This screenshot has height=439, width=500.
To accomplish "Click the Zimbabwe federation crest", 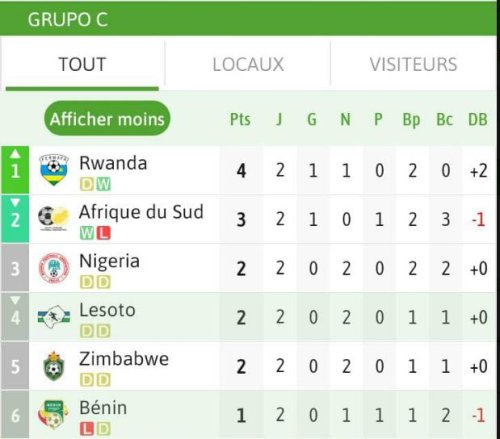I will 54,366.
